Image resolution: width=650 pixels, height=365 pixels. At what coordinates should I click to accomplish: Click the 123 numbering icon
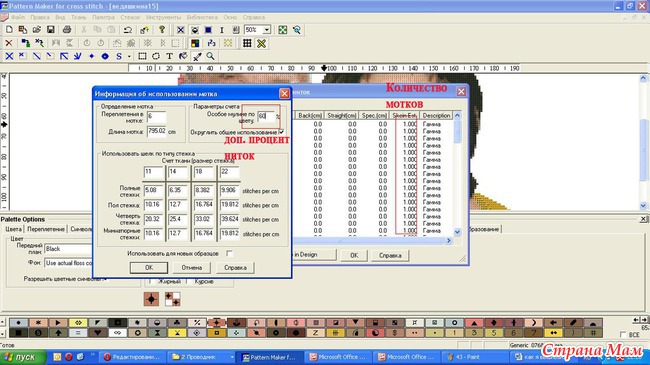click(x=211, y=43)
